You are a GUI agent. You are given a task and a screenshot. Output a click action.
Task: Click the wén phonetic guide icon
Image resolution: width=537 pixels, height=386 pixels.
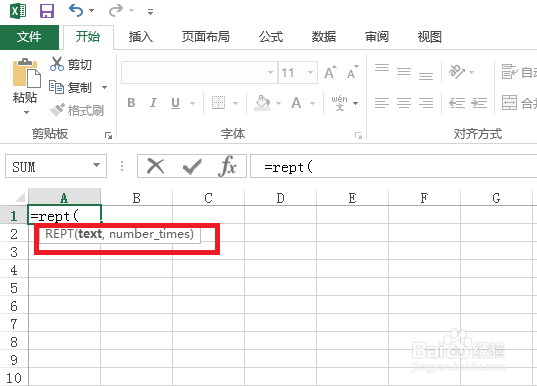339,103
